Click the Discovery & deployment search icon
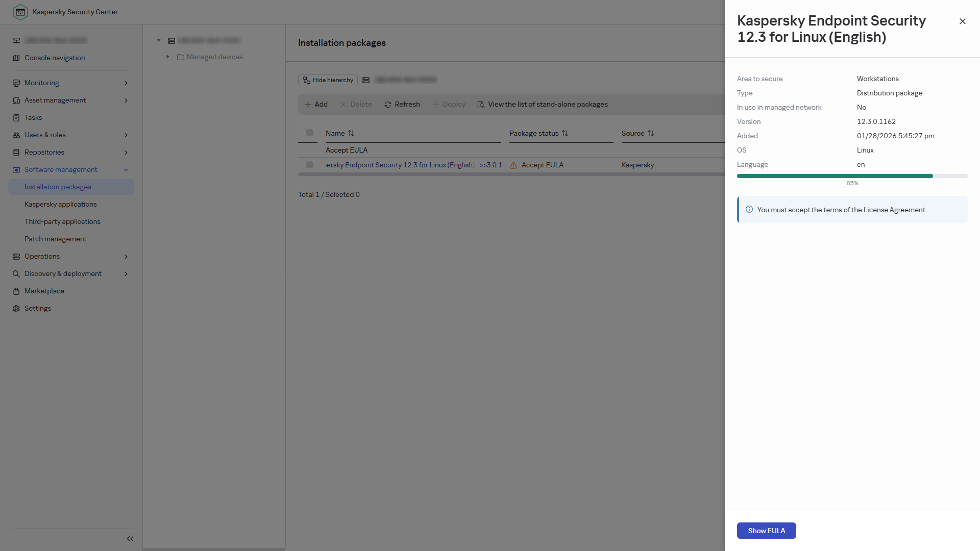 click(16, 273)
